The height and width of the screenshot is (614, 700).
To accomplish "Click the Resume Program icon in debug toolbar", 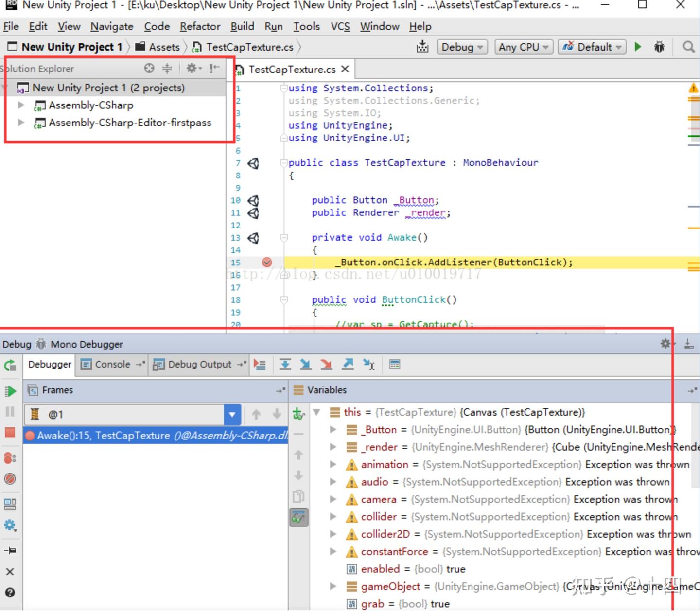I will (x=11, y=391).
